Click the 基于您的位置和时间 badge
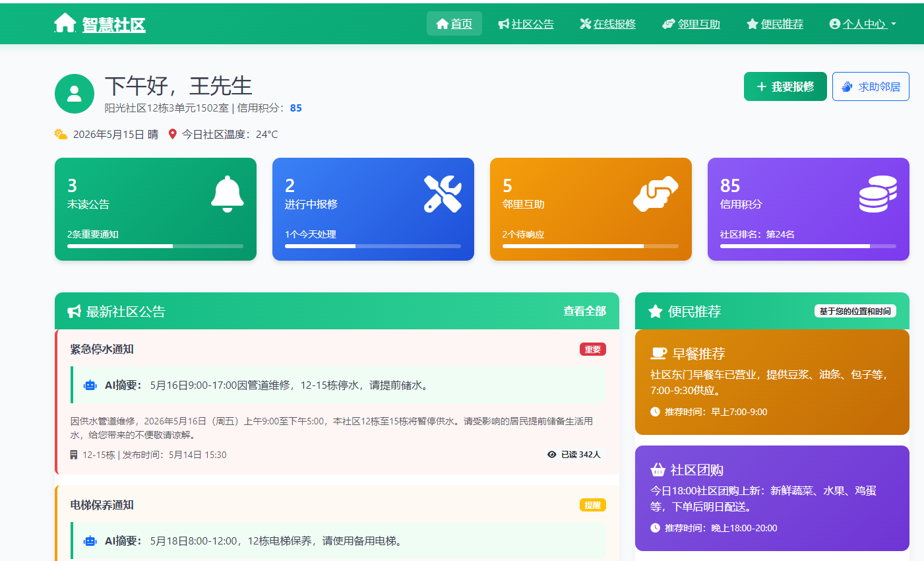 tap(855, 311)
